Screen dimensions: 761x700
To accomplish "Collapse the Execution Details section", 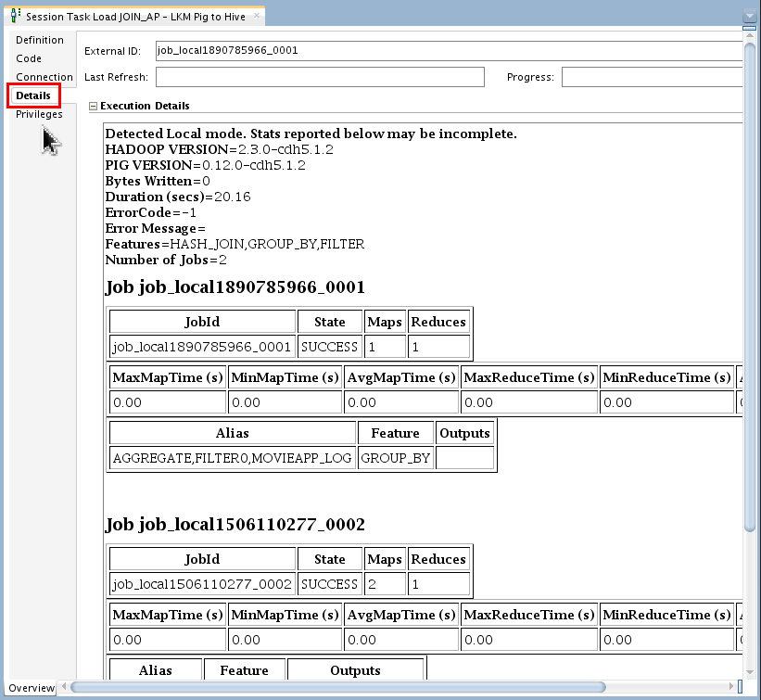I will [94, 106].
